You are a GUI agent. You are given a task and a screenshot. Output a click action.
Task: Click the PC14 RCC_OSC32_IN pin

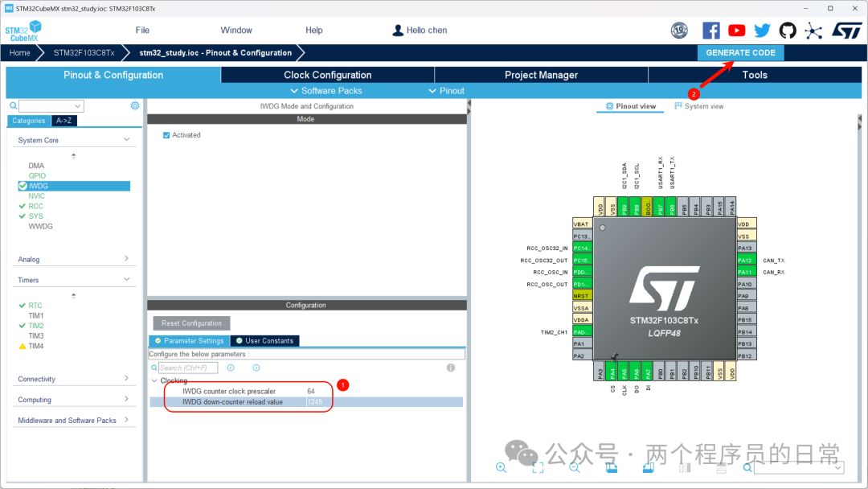(x=582, y=248)
